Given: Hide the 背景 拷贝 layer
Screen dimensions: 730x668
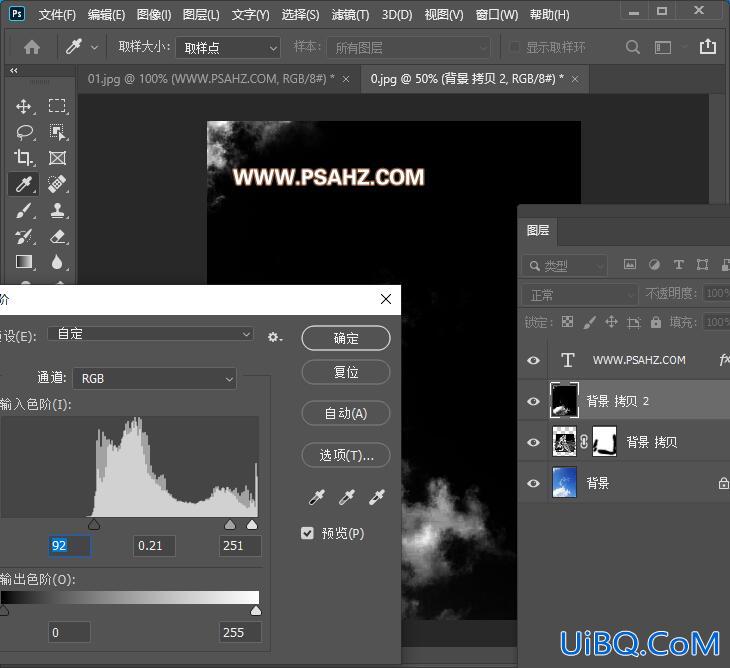Looking at the screenshot, I should coord(534,442).
